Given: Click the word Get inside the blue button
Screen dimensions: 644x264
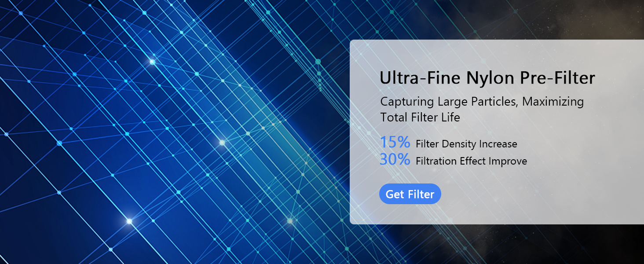Looking at the screenshot, I should [x=395, y=194].
